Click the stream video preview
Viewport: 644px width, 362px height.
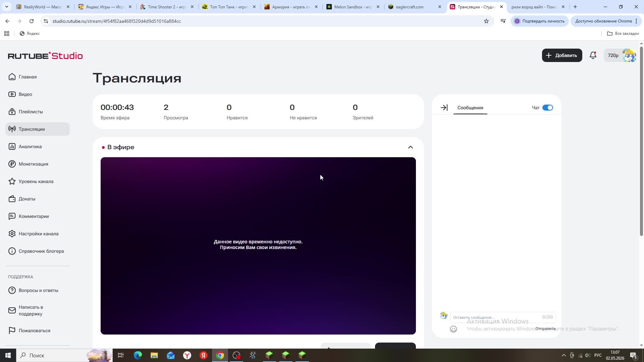[258, 246]
